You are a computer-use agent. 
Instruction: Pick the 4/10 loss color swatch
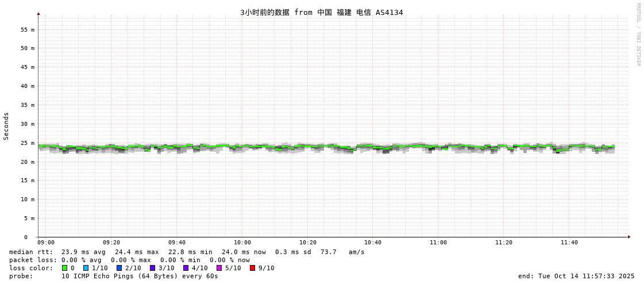point(186,268)
